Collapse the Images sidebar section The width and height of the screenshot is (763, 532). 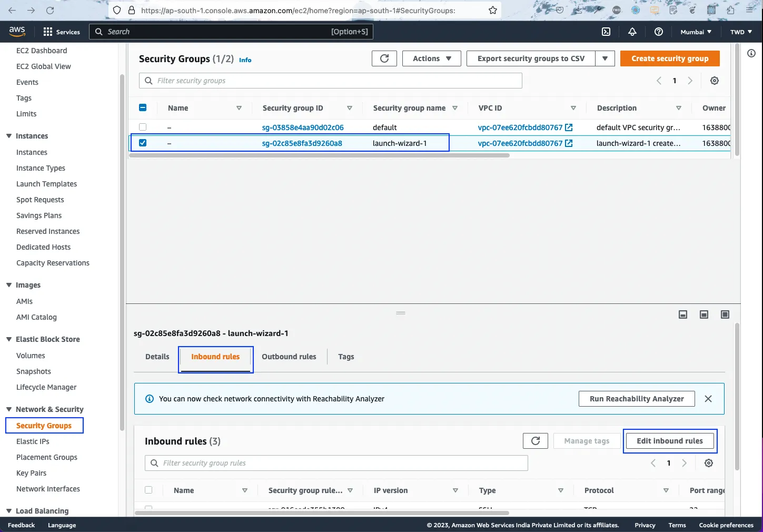tap(9, 285)
